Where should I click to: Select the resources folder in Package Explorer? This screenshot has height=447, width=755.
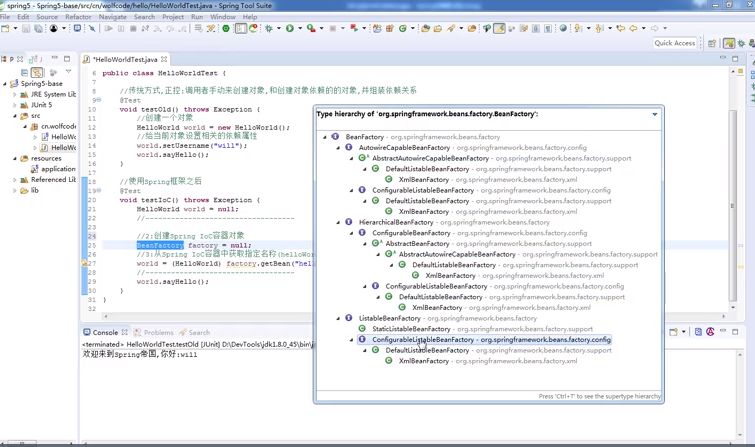pyautogui.click(x=45, y=158)
